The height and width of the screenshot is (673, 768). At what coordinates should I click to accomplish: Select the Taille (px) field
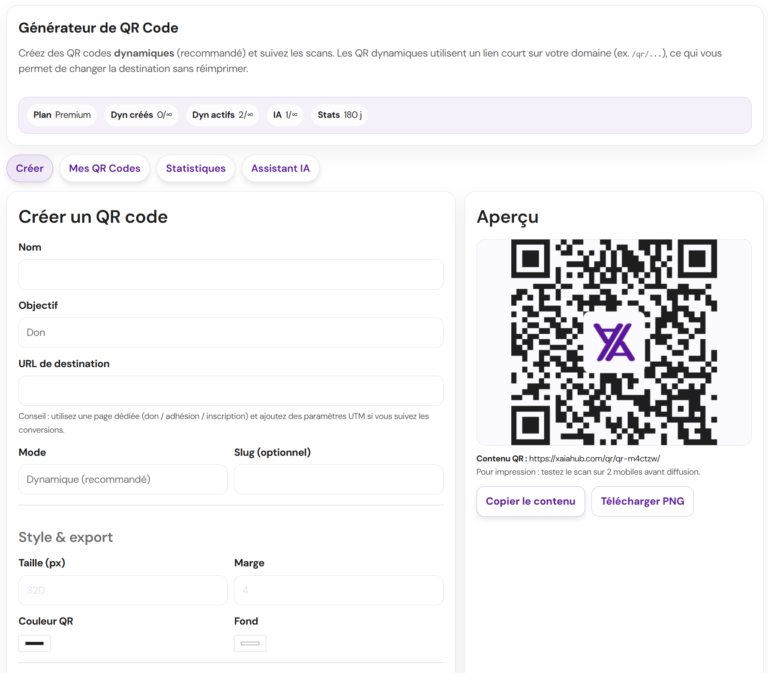click(x=123, y=590)
